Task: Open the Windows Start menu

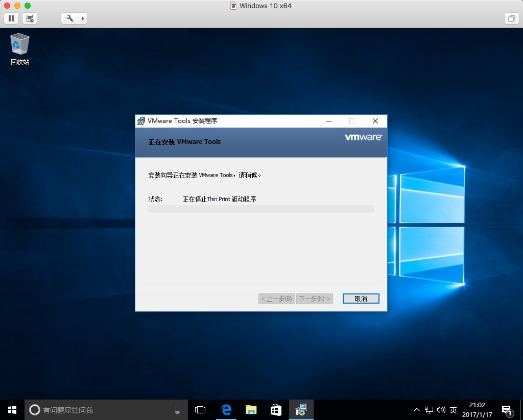Action: [x=12, y=410]
